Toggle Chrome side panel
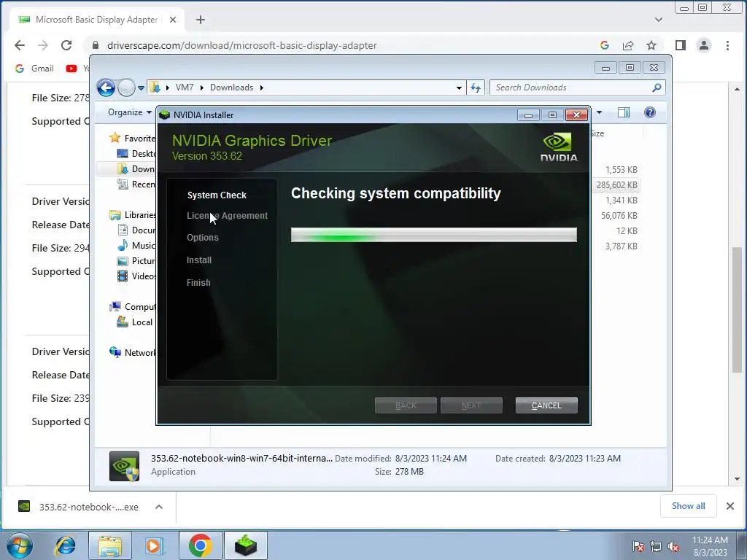 (681, 45)
